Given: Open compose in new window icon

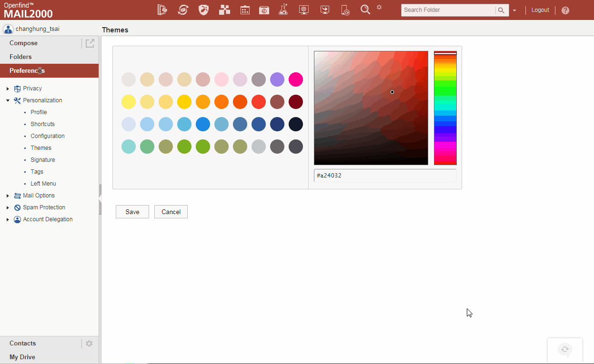Looking at the screenshot, I should [x=90, y=43].
